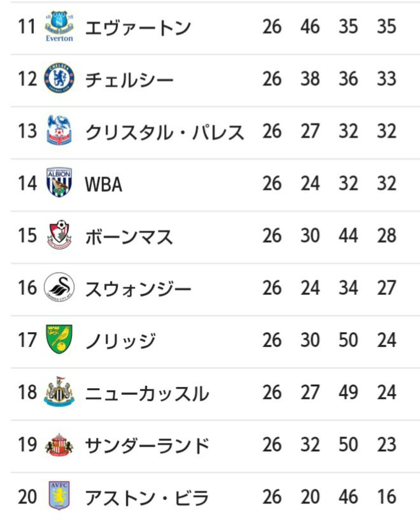Screen dimensions: 420x522
Task: Open the ボーンマス team name link
Action: (129, 237)
